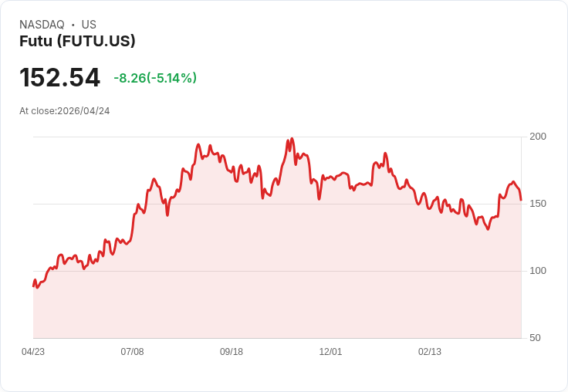
Task: Click the 50 price axis label
Action: pos(535,338)
